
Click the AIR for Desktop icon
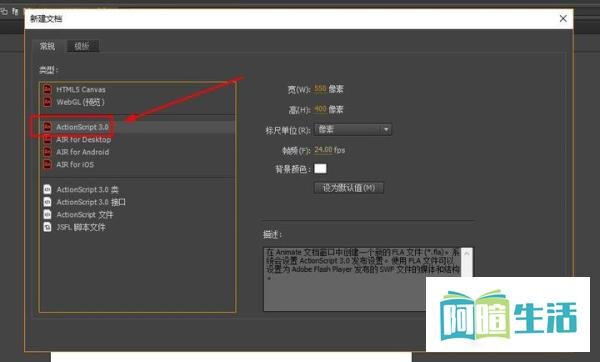47,139
